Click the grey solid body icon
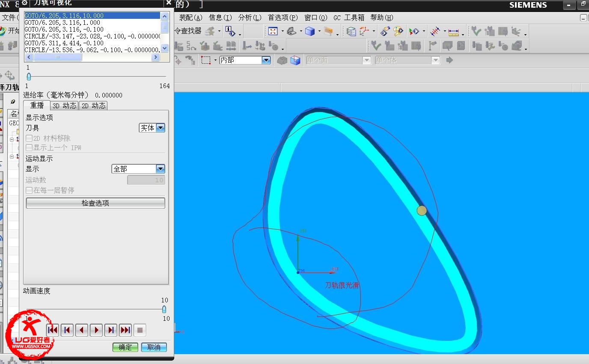This screenshot has width=589, height=364. tap(282, 60)
